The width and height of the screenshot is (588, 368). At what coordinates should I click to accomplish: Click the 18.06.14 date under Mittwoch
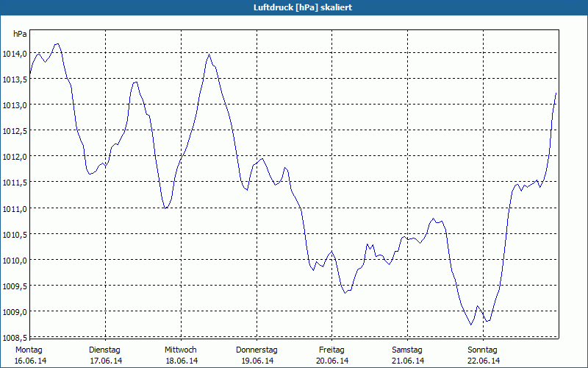pyautogui.click(x=181, y=361)
